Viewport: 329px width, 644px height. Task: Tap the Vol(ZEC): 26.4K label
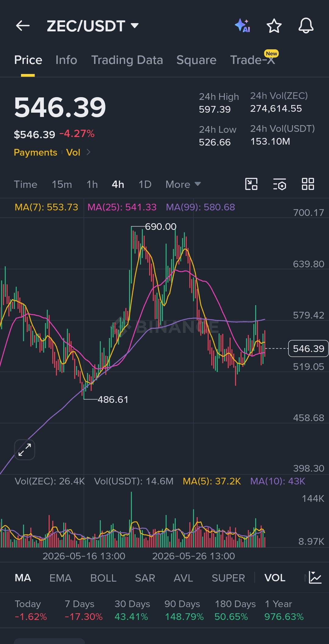point(50,481)
